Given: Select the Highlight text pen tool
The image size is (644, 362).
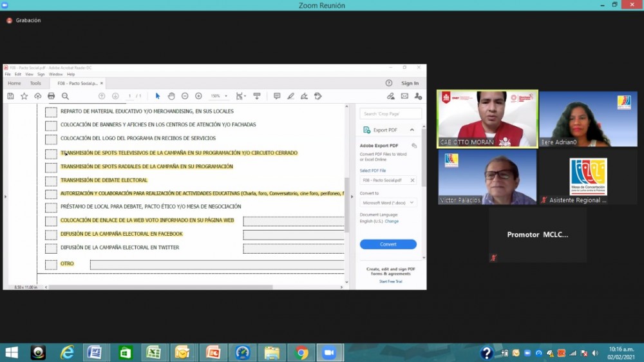Looking at the screenshot, I should pos(290,96).
